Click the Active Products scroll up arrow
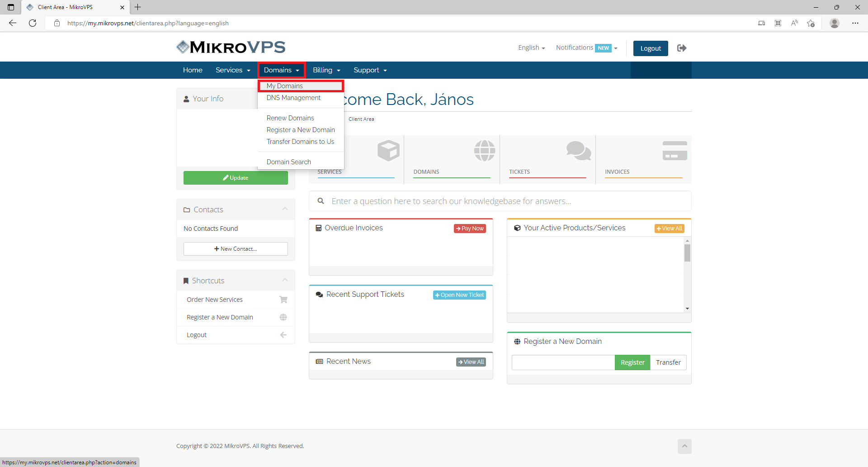The width and height of the screenshot is (868, 467). 687,240
